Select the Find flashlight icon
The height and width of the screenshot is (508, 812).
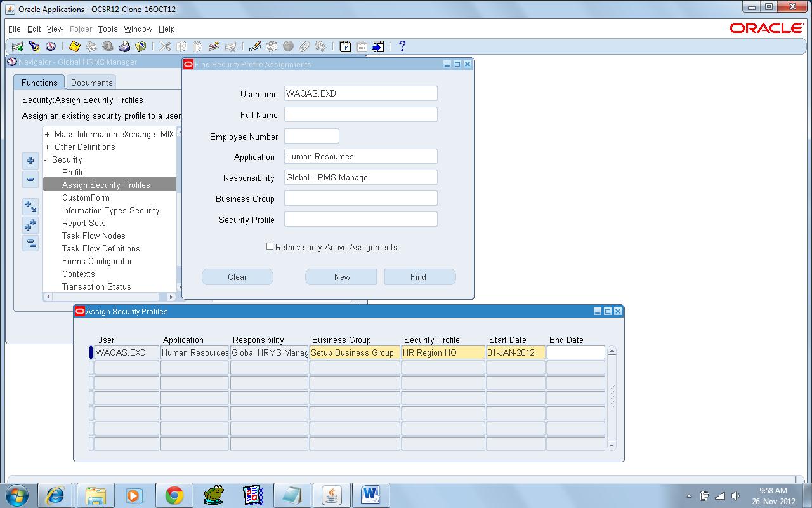(33, 46)
